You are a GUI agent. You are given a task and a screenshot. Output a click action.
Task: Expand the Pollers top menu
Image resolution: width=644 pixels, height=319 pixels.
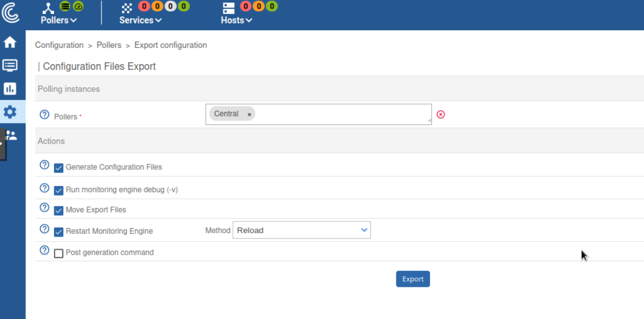click(59, 20)
